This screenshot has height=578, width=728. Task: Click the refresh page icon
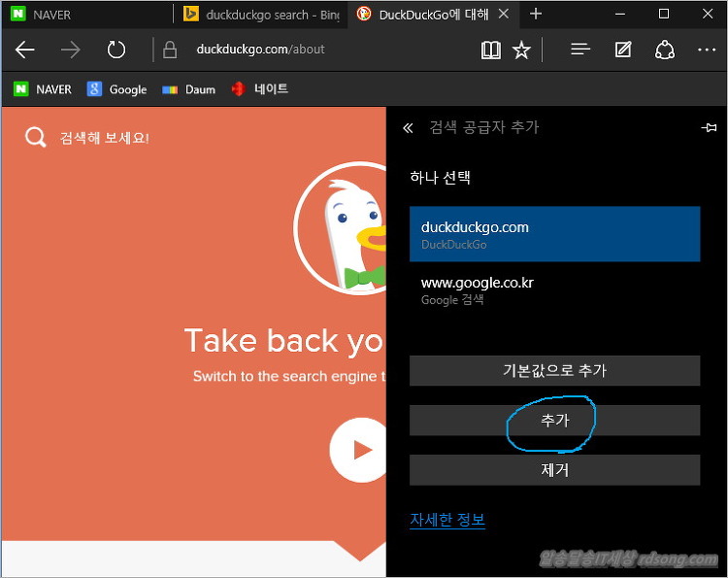coord(116,50)
